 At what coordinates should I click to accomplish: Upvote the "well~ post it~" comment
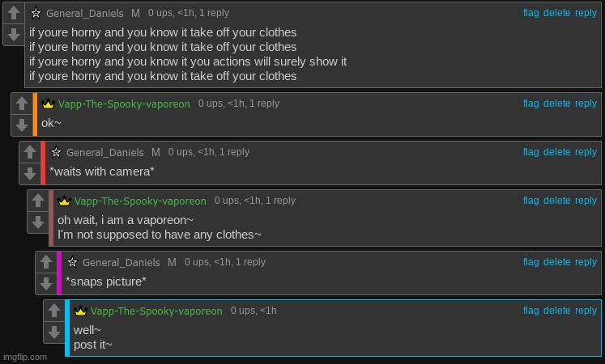[54, 311]
